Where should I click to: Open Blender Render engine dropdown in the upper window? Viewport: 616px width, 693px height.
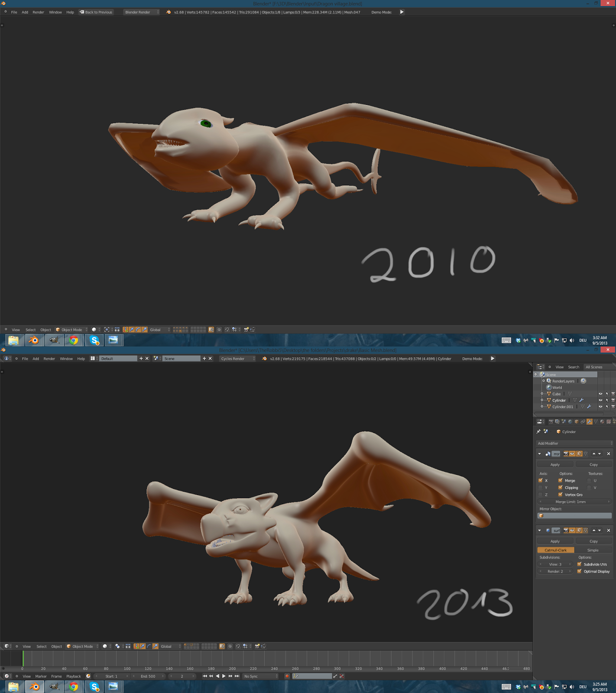coord(142,12)
